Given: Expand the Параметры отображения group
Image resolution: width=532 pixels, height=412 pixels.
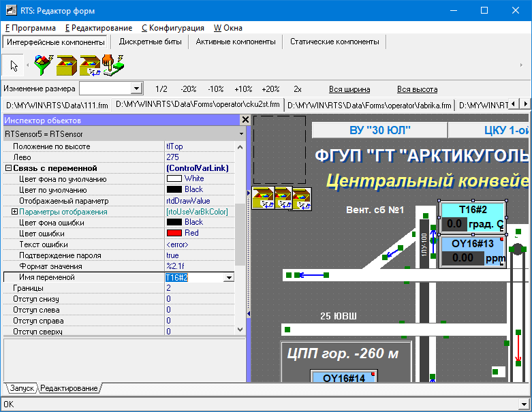Looking at the screenshot, I should [14, 212].
